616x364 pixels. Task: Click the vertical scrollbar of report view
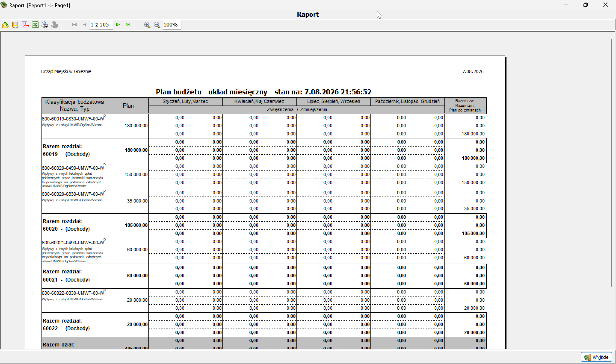tap(612, 162)
